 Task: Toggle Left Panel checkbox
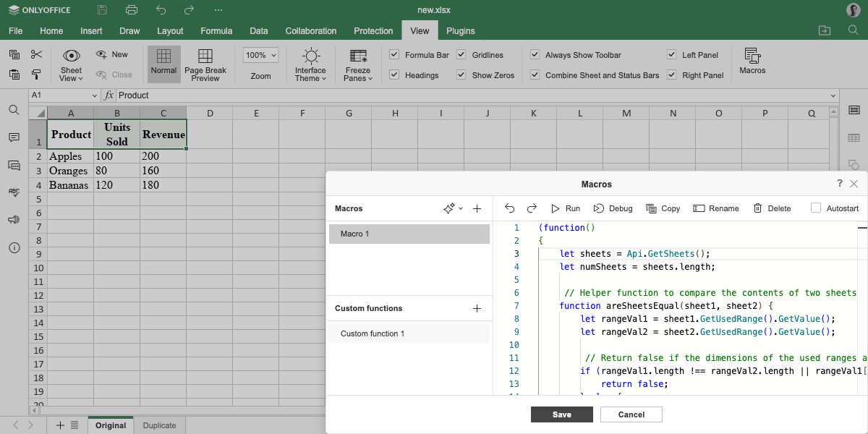coord(671,54)
